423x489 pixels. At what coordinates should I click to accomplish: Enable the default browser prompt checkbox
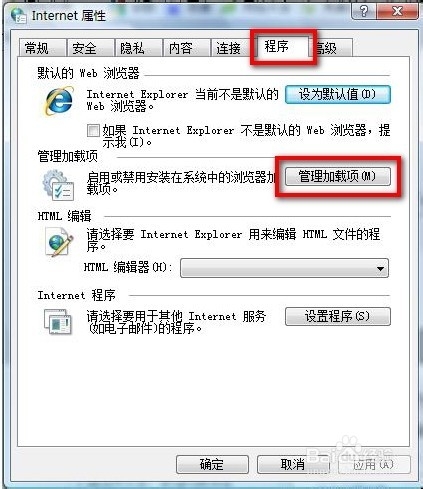(x=93, y=130)
